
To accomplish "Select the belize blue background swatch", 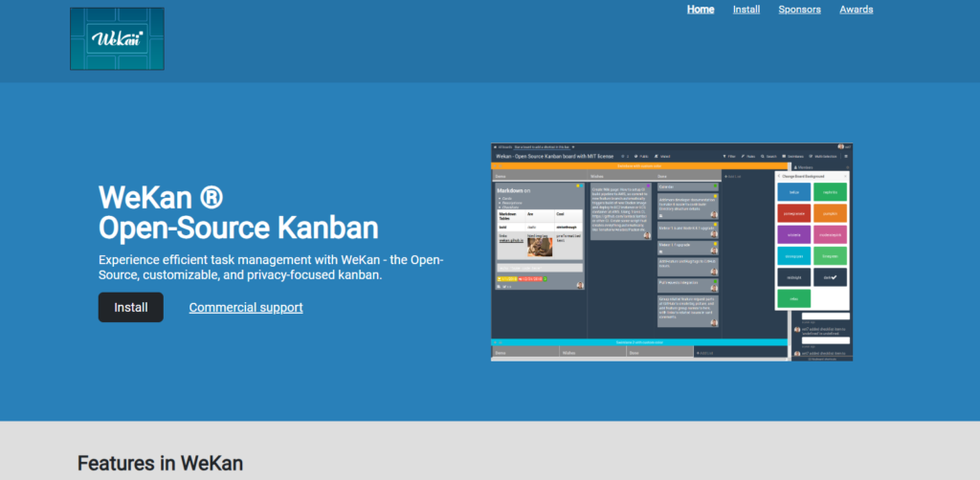I will [x=794, y=192].
